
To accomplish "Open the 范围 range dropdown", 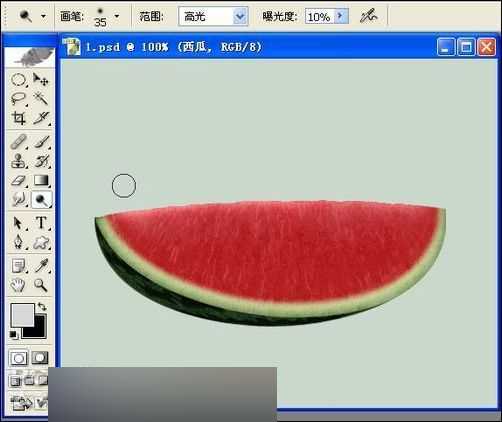I will (x=240, y=16).
